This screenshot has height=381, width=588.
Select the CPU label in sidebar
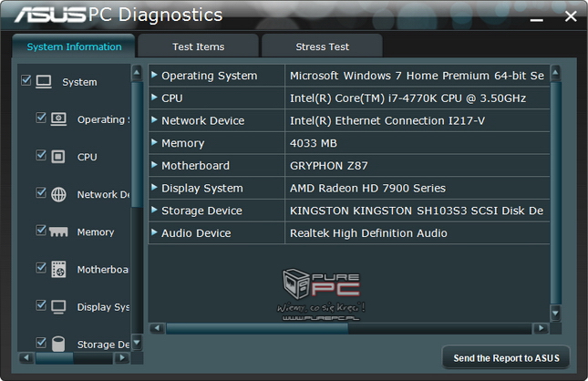click(x=87, y=157)
